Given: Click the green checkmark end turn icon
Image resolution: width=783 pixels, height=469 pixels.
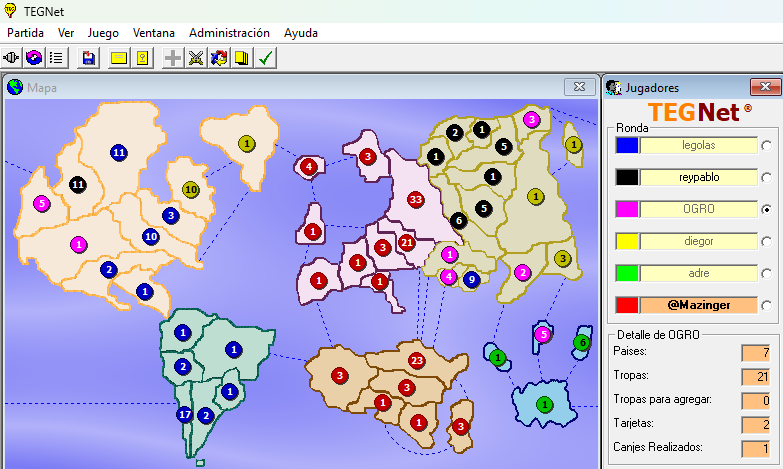Looking at the screenshot, I should [x=265, y=58].
